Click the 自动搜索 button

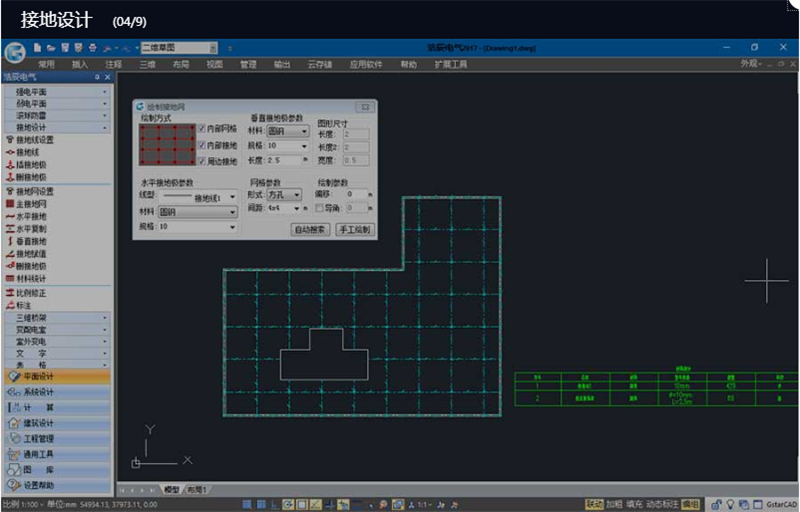point(310,229)
